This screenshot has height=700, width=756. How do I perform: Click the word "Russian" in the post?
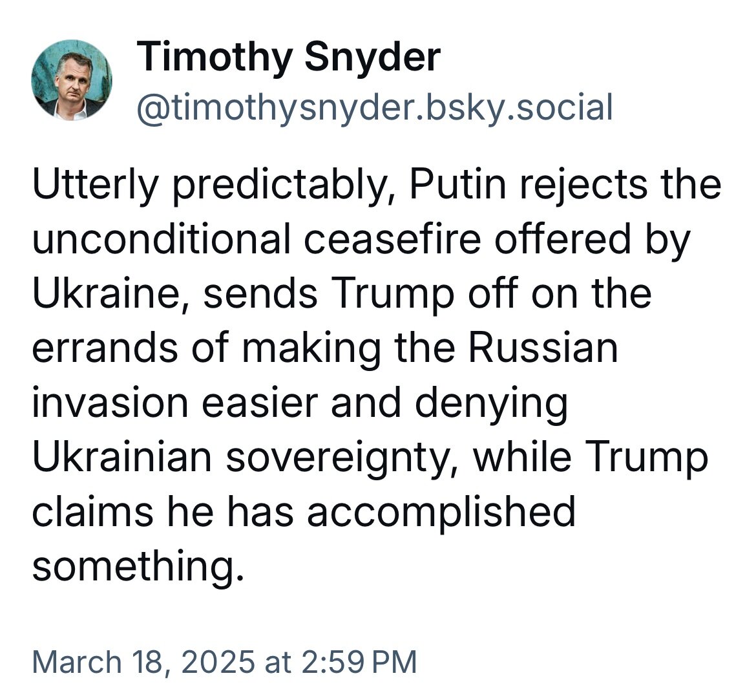tap(542, 349)
